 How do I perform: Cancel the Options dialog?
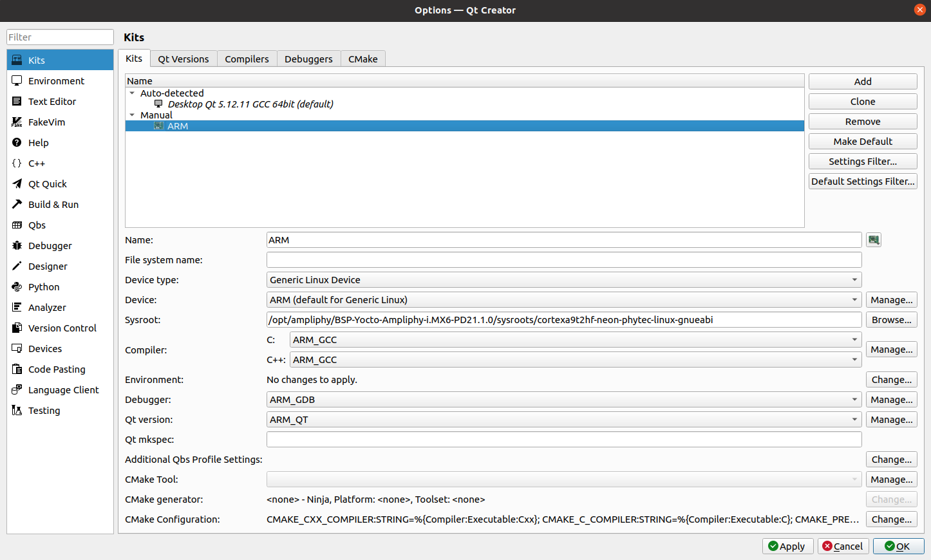843,546
